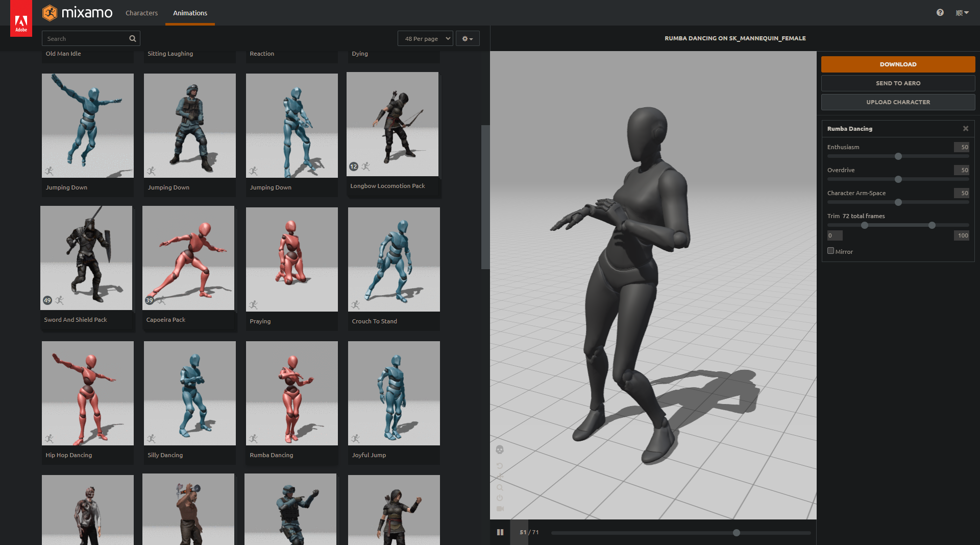The height and width of the screenshot is (545, 980).
Task: Enable the Mirror checkbox
Action: (830, 251)
